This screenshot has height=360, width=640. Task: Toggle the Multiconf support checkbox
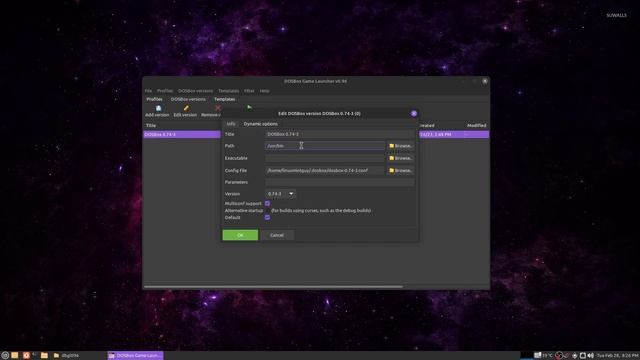pyautogui.click(x=267, y=203)
